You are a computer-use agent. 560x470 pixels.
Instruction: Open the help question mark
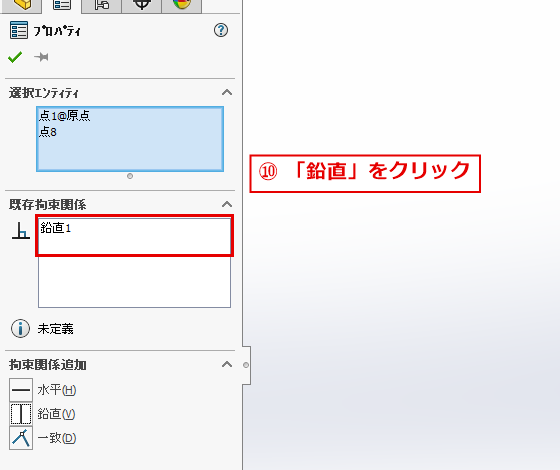[x=221, y=30]
